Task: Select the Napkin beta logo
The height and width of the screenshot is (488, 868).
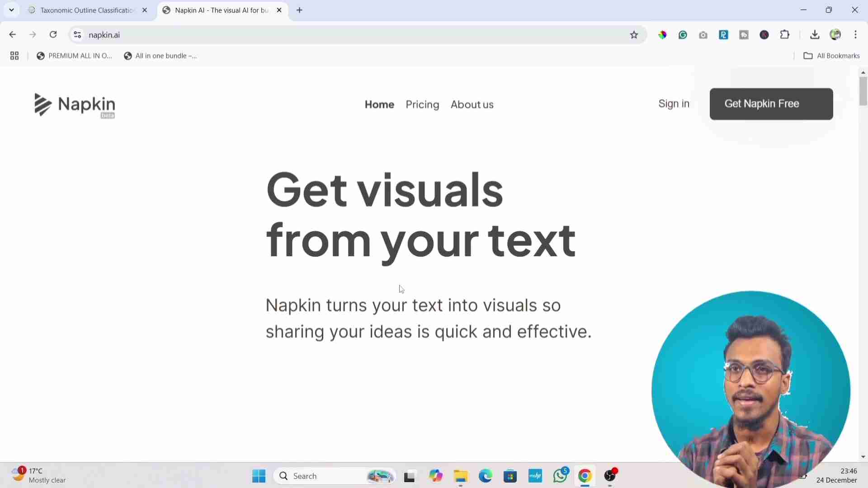Action: pyautogui.click(x=74, y=105)
